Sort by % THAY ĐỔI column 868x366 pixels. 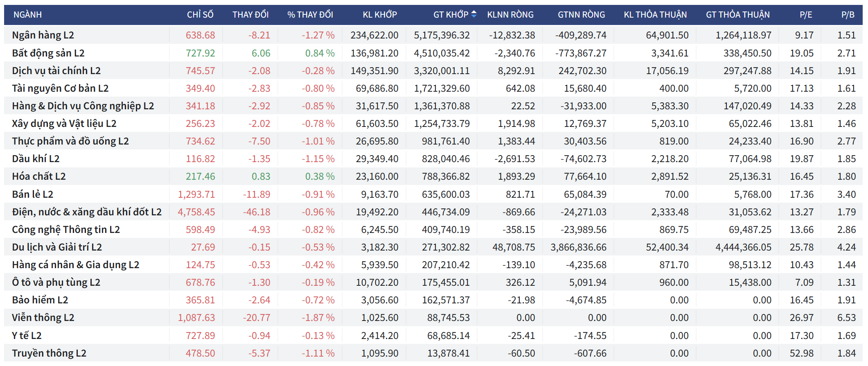310,15
